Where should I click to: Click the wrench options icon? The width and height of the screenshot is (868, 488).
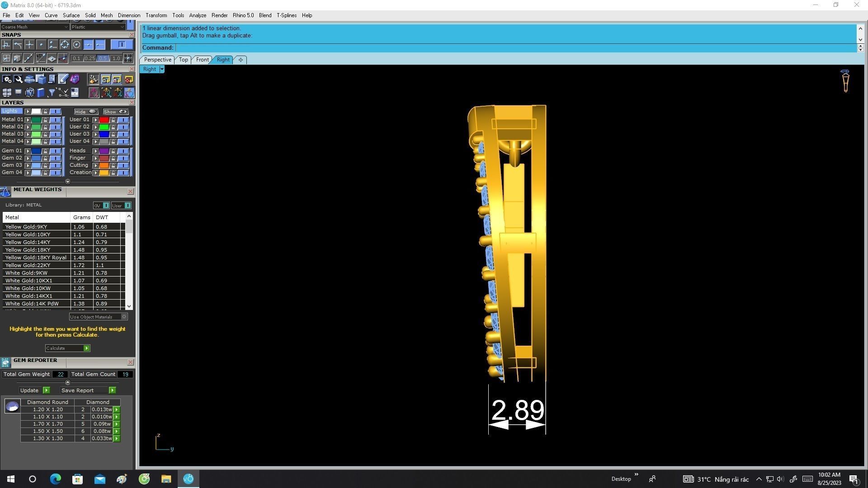click(x=18, y=80)
